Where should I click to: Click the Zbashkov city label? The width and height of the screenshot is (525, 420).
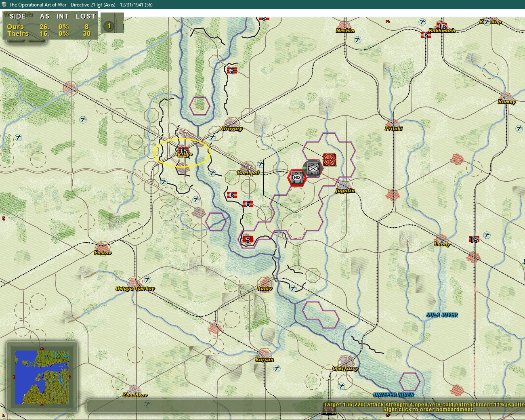[x=135, y=395]
